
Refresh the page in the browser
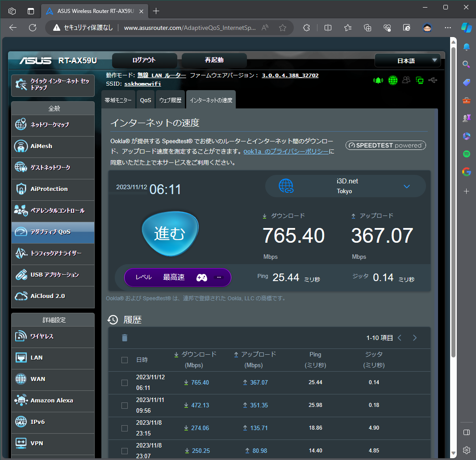click(33, 28)
